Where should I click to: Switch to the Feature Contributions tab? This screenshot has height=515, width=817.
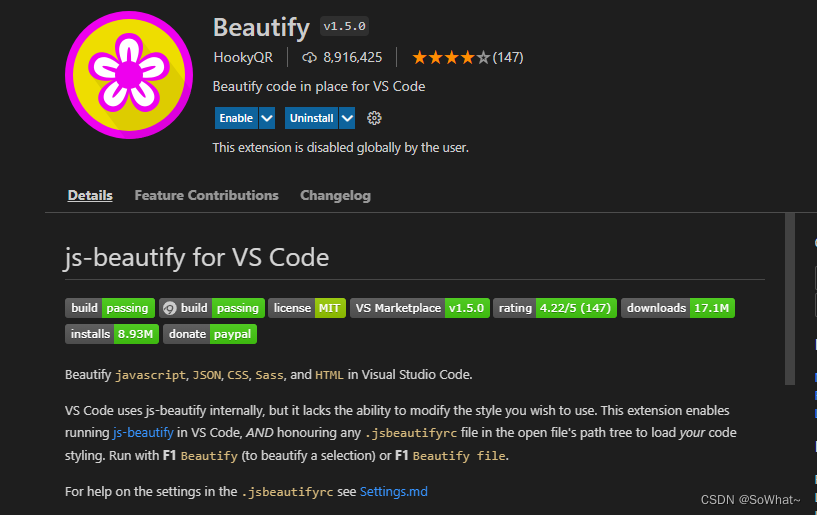(x=206, y=195)
